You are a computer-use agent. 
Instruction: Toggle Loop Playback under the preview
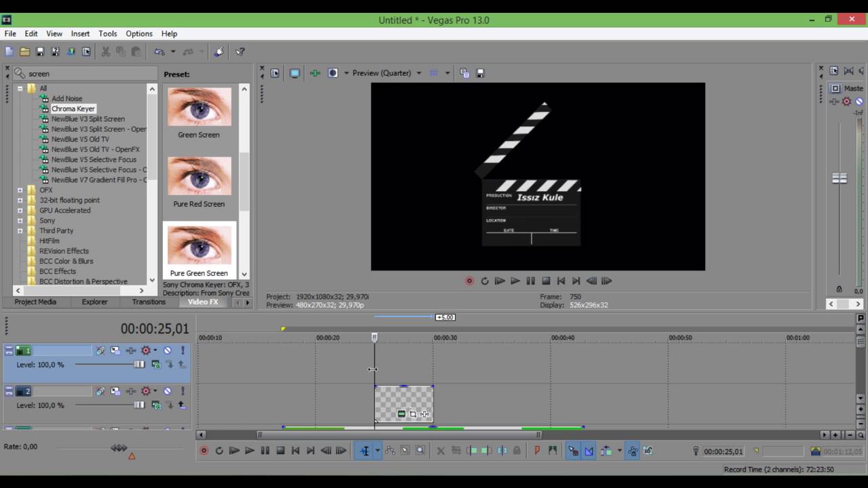[x=485, y=281]
